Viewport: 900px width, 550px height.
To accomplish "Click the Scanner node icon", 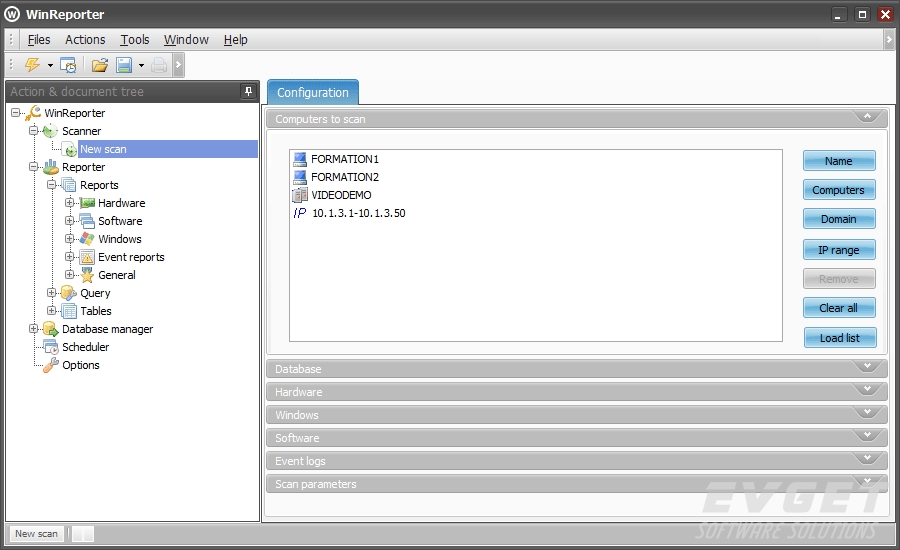I will tap(51, 131).
